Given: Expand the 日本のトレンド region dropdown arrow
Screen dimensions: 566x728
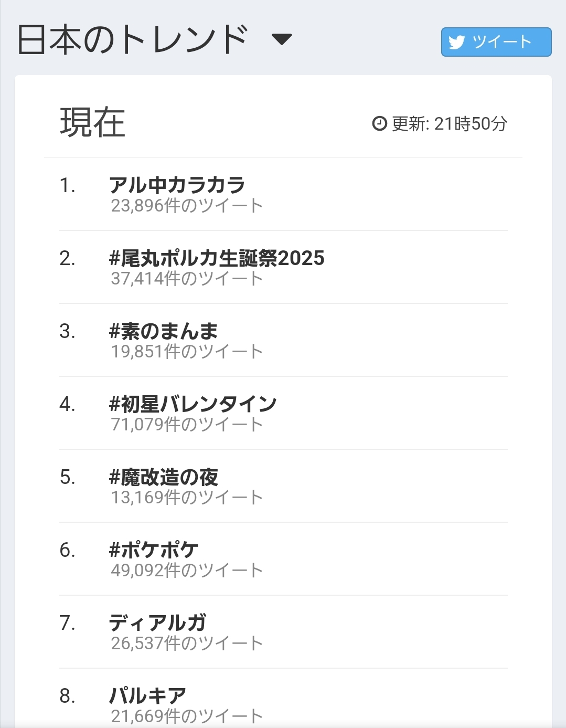Looking at the screenshot, I should (x=282, y=39).
